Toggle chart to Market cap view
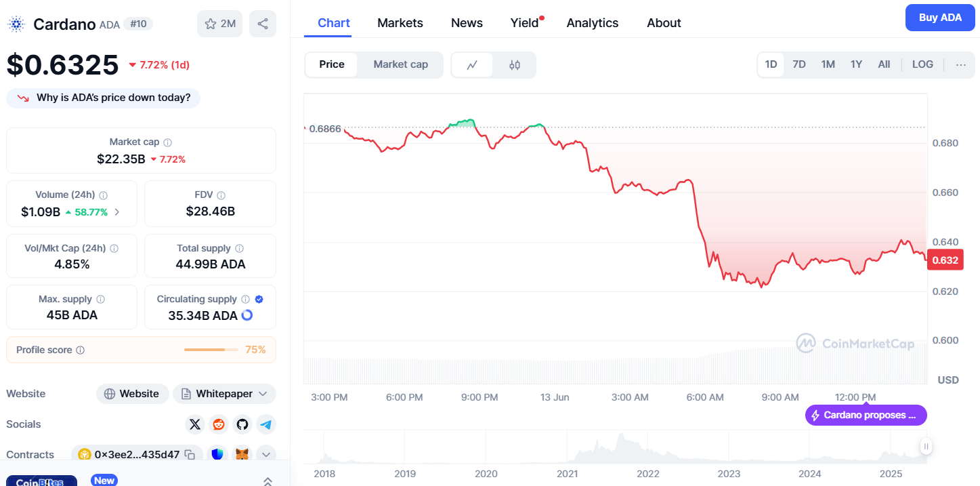Image resolution: width=980 pixels, height=486 pixels. coord(400,65)
